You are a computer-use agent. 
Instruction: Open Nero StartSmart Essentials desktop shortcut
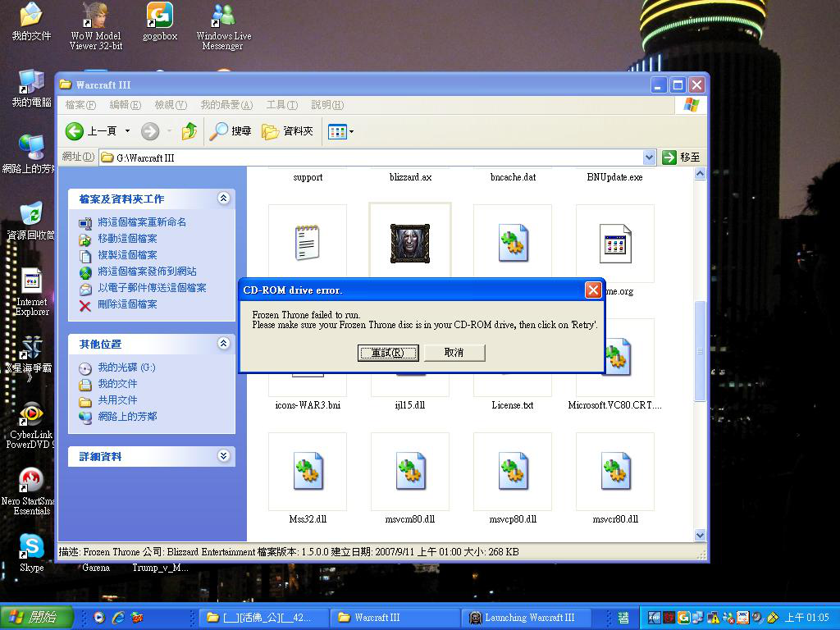(29, 491)
